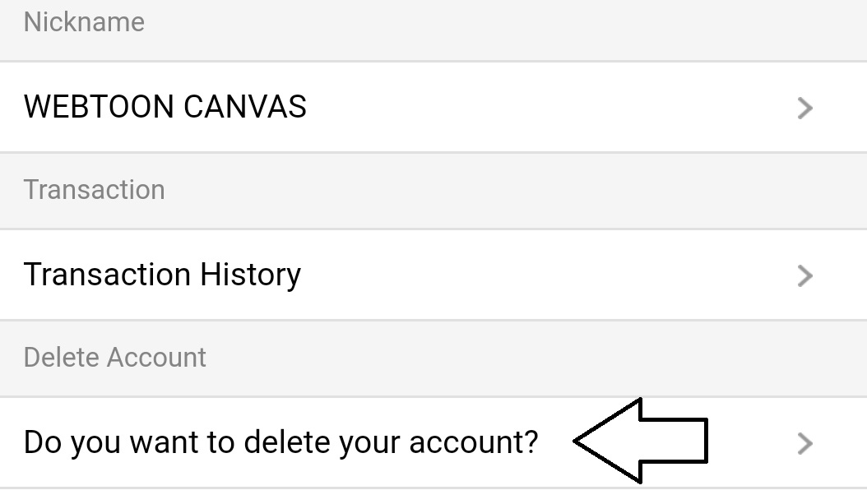This screenshot has height=504, width=867.
Task: Open nickname editing from the WEBTOON CANVAS row
Action: [165, 108]
